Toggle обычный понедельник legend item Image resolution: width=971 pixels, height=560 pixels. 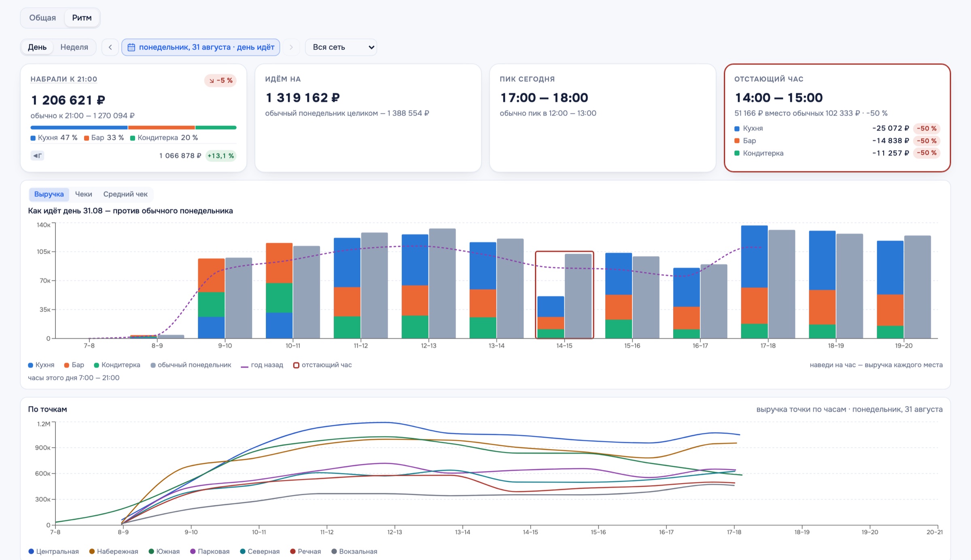click(191, 365)
